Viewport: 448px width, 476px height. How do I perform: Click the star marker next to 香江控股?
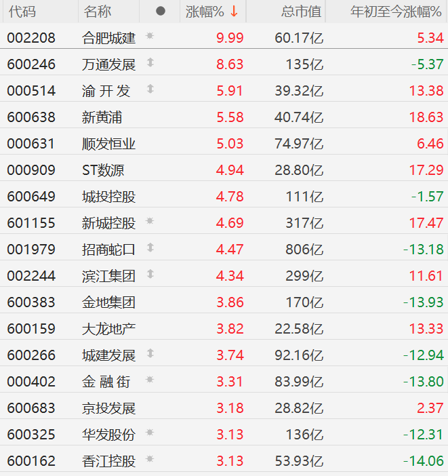pyautogui.click(x=150, y=458)
